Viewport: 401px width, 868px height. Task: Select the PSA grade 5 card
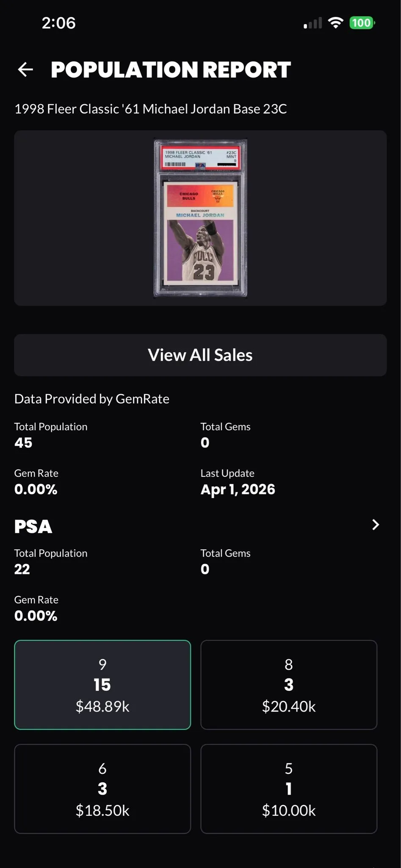(x=289, y=789)
